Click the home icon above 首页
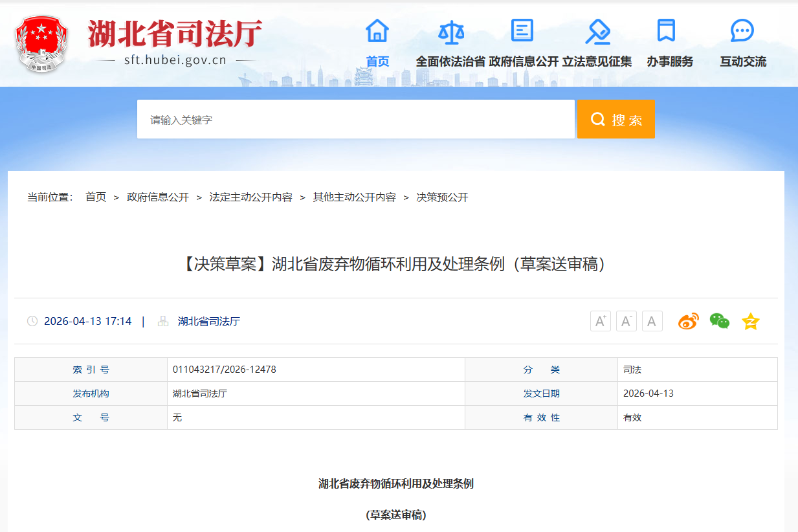This screenshot has height=532, width=798. pyautogui.click(x=377, y=30)
